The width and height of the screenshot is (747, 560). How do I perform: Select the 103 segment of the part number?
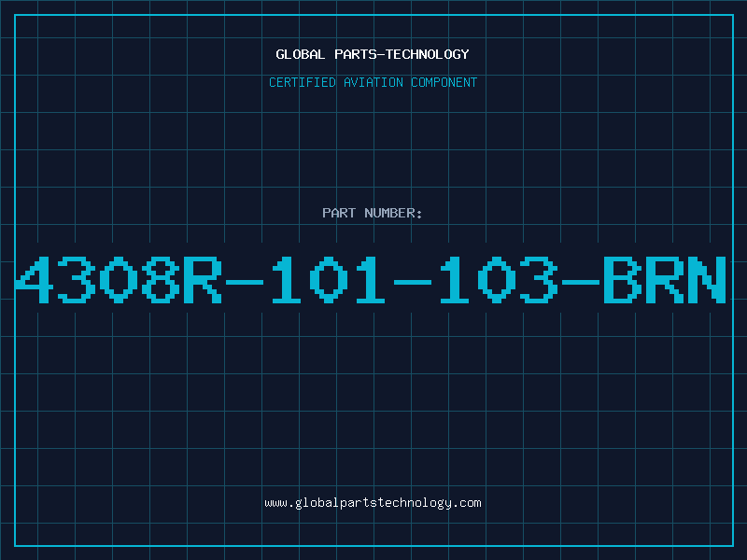coord(499,280)
